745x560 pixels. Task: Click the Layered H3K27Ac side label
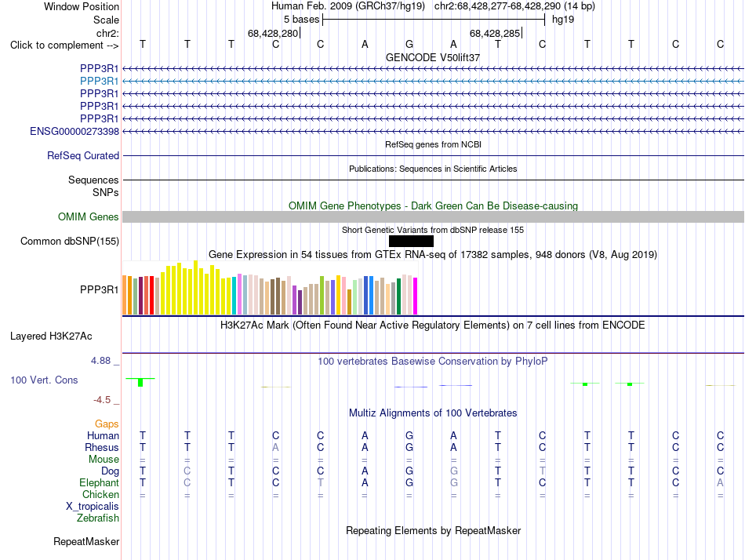click(51, 336)
